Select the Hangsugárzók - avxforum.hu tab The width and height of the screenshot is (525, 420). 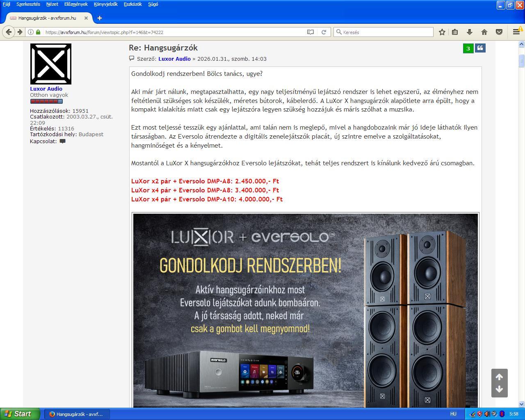tap(49, 18)
